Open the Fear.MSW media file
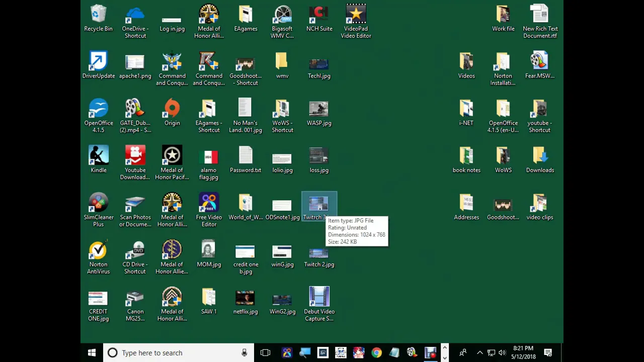 point(540,66)
